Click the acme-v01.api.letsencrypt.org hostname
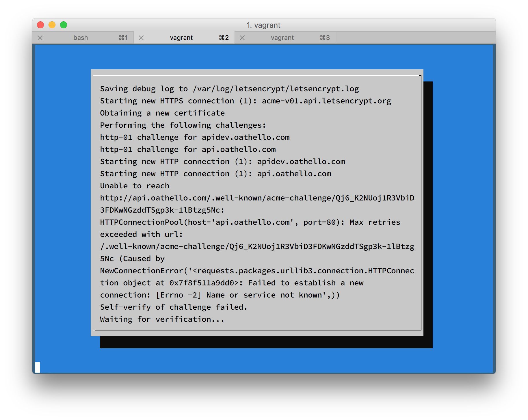 coord(326,101)
